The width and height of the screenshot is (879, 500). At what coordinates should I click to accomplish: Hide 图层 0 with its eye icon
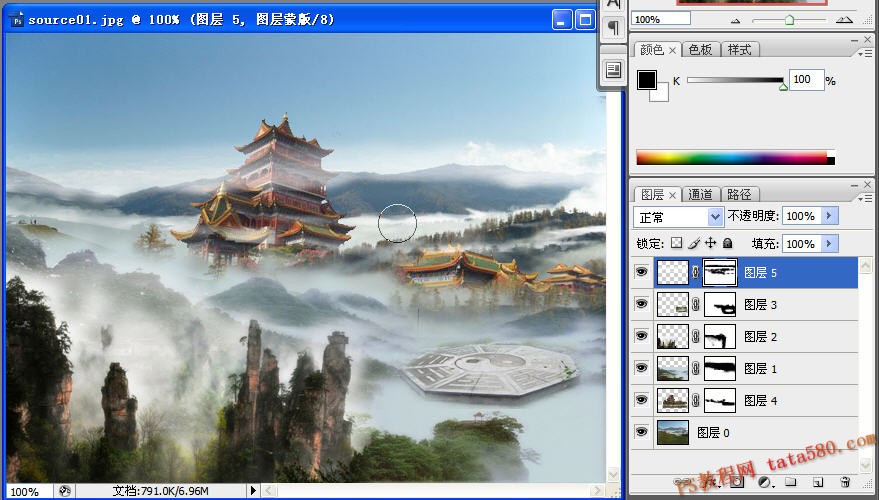tap(641, 432)
